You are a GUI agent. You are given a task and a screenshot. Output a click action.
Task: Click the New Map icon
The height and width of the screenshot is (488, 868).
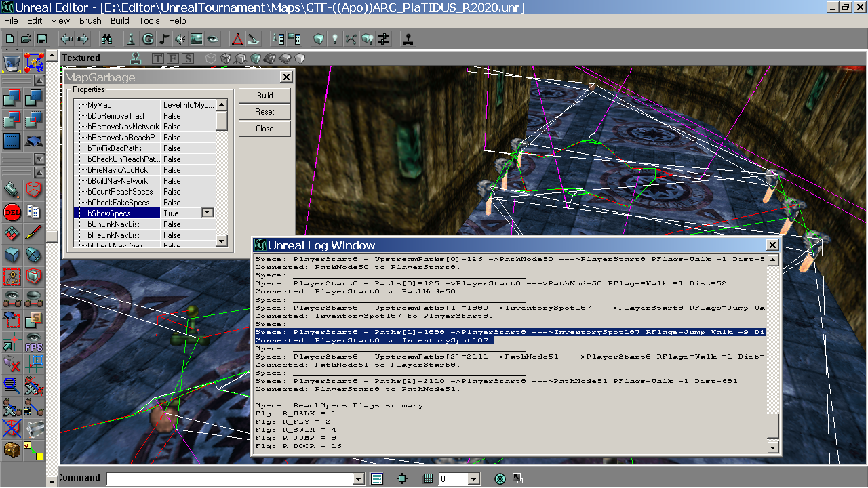coord(9,39)
